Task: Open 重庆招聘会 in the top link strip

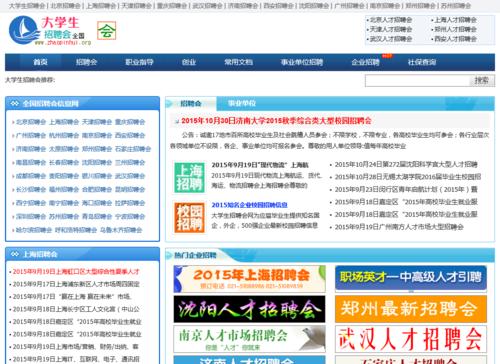Action: tap(172, 6)
